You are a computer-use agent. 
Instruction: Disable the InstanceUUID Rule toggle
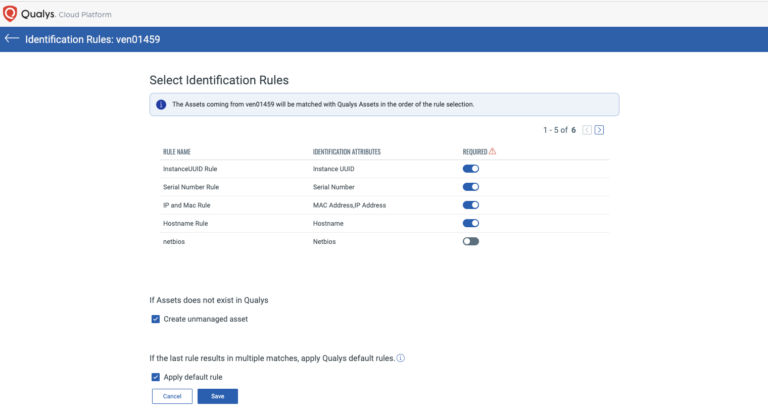click(x=471, y=169)
